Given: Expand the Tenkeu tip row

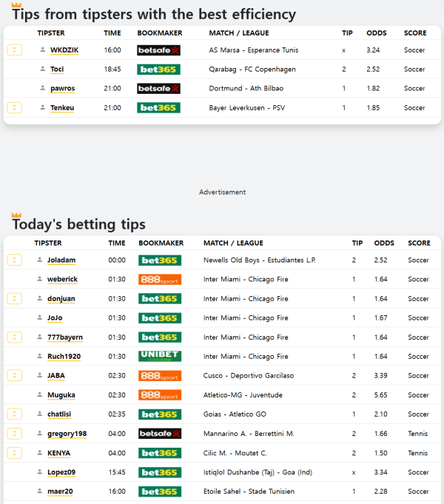Looking at the screenshot, I should tap(14, 107).
